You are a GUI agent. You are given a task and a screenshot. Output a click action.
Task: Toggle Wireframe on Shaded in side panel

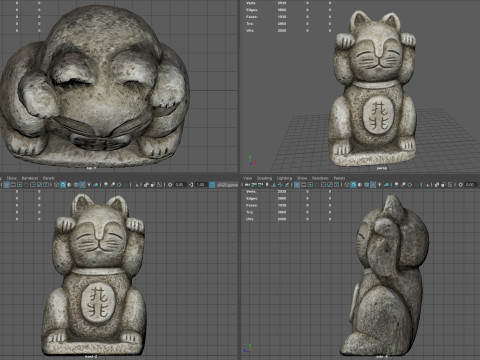click(366, 184)
